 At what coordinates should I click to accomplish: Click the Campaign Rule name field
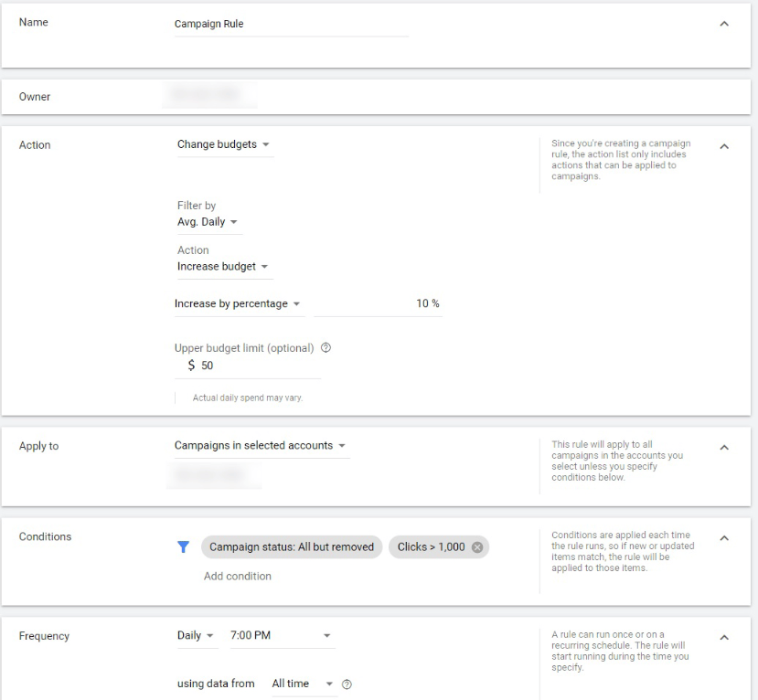click(290, 25)
